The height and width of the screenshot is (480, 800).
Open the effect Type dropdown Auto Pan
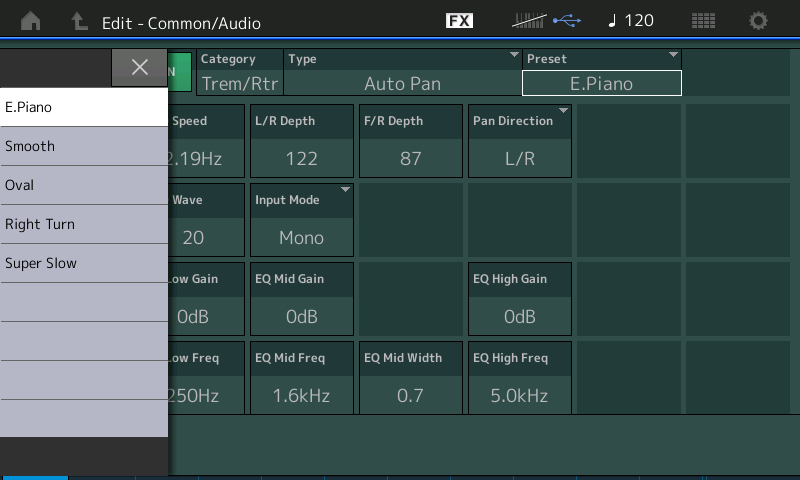(x=402, y=73)
